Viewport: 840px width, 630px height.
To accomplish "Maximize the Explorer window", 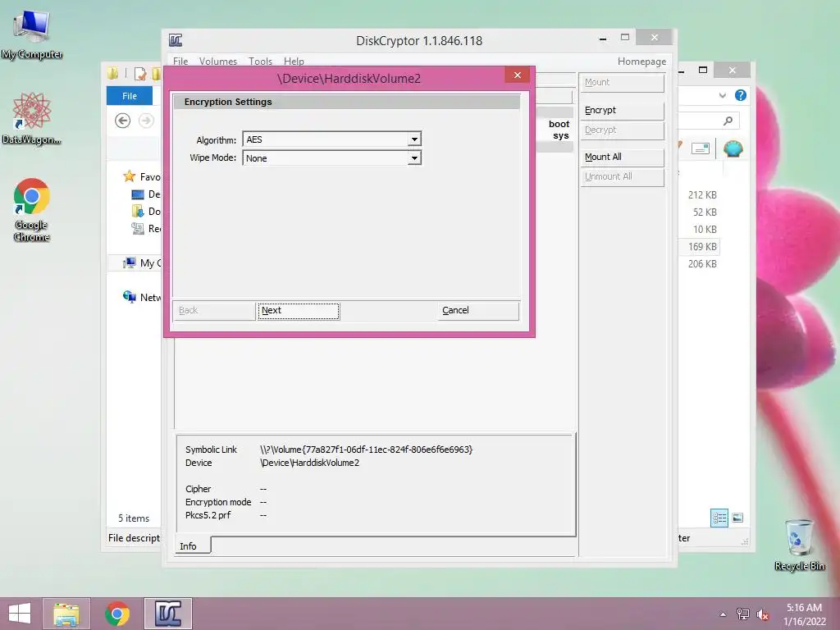I will pyautogui.click(x=703, y=71).
